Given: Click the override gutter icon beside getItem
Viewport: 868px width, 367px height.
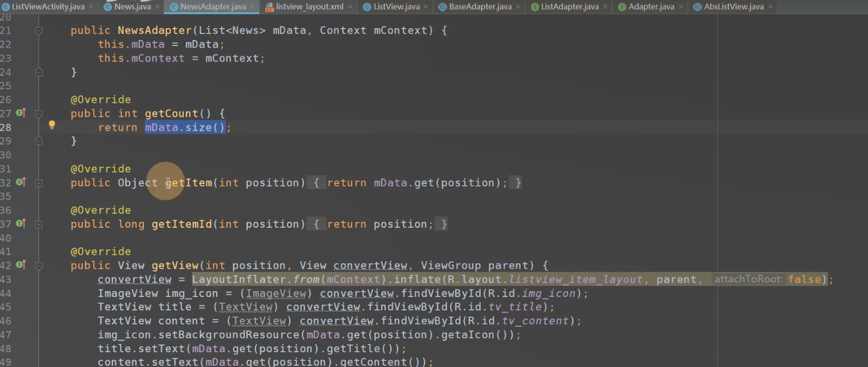Looking at the screenshot, I should [21, 182].
